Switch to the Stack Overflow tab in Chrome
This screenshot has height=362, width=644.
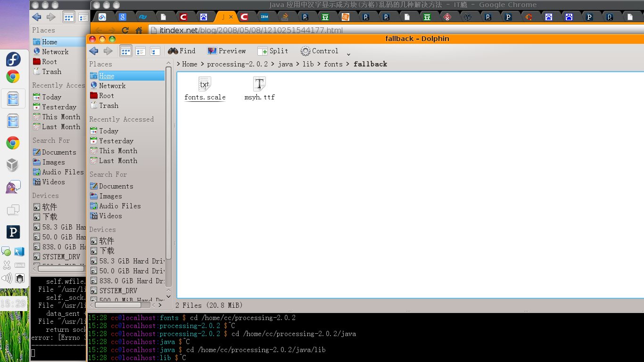(284, 17)
